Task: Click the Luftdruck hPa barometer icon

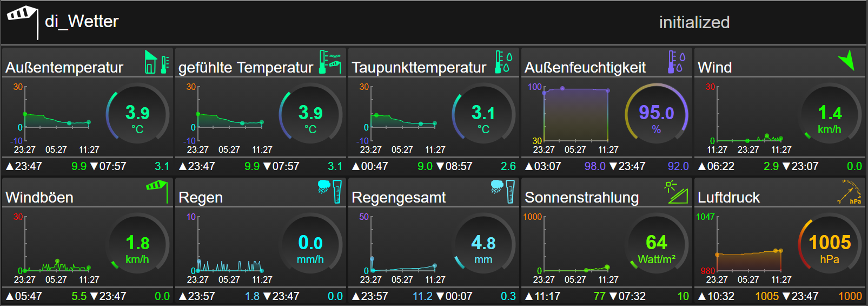Action: [x=850, y=192]
